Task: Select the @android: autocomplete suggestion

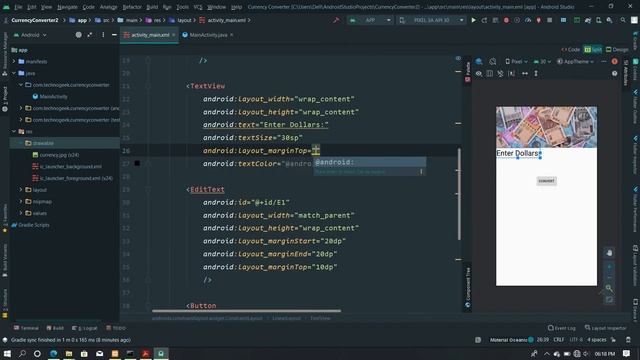Action: pos(369,162)
